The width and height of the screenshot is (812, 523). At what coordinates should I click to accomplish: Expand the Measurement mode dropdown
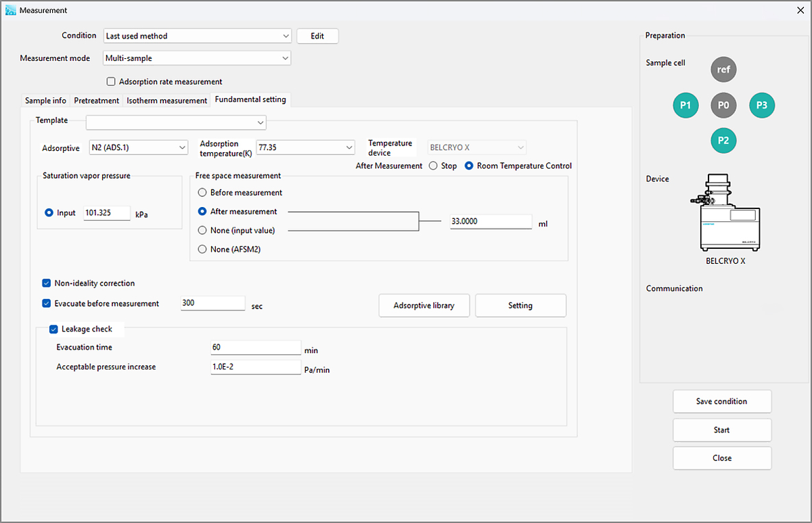tap(197, 58)
